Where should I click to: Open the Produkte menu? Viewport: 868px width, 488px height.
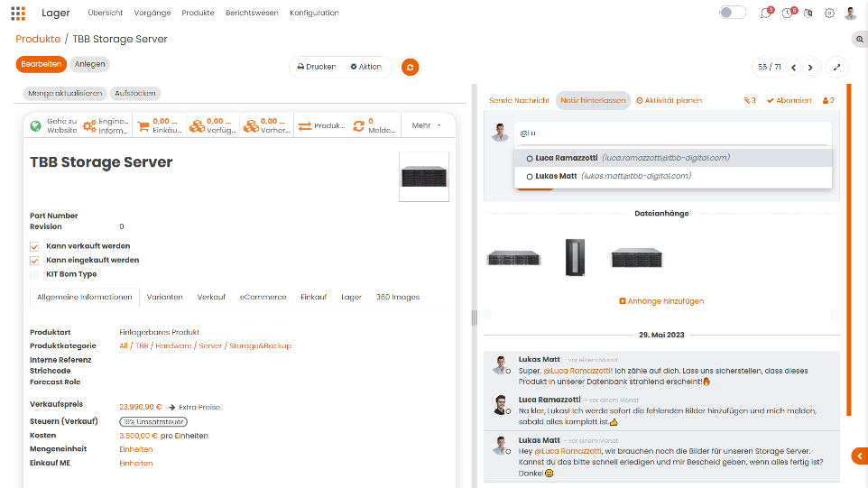click(x=198, y=13)
